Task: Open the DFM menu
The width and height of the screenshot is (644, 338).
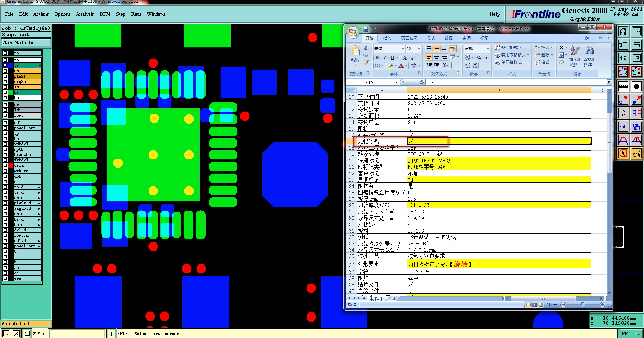Action: coord(105,14)
